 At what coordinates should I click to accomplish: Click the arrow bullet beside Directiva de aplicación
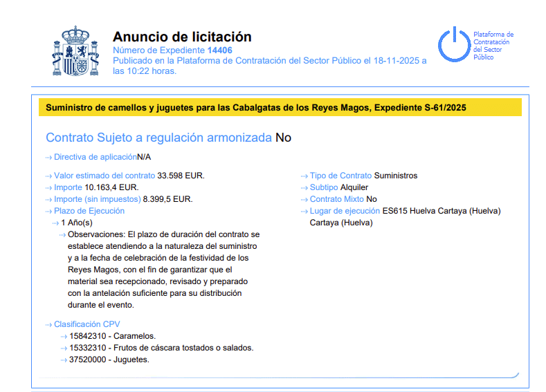pyautogui.click(x=49, y=158)
